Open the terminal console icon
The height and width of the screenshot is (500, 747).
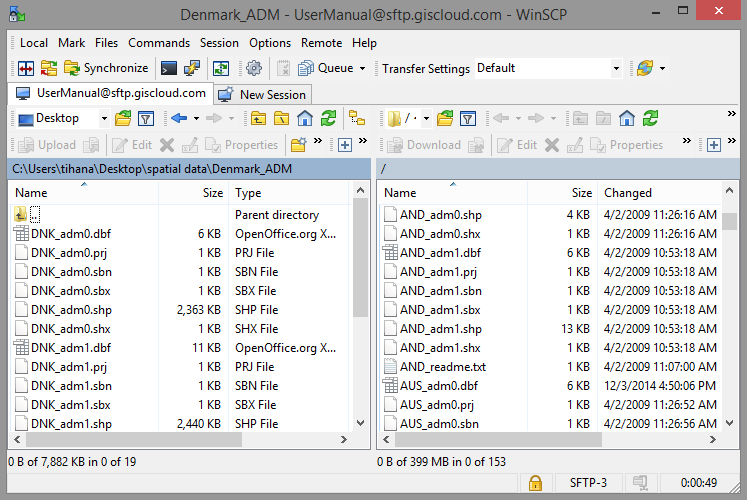pos(169,69)
